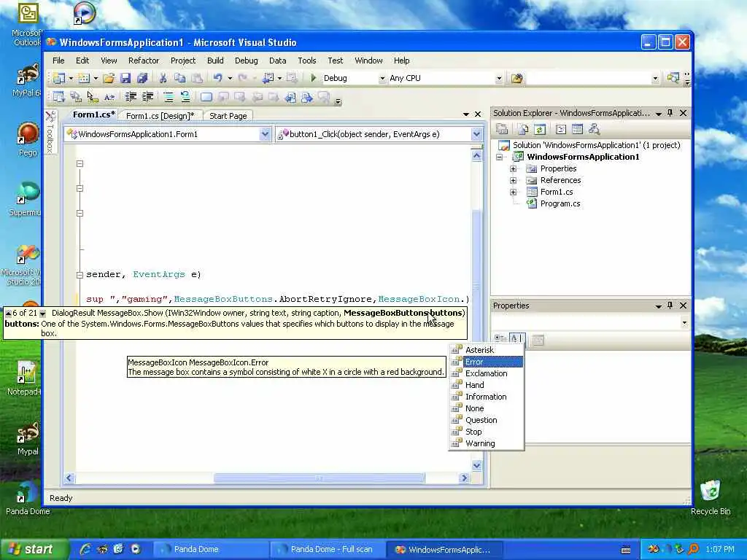Select Information in the IntelliSense list

click(x=486, y=397)
